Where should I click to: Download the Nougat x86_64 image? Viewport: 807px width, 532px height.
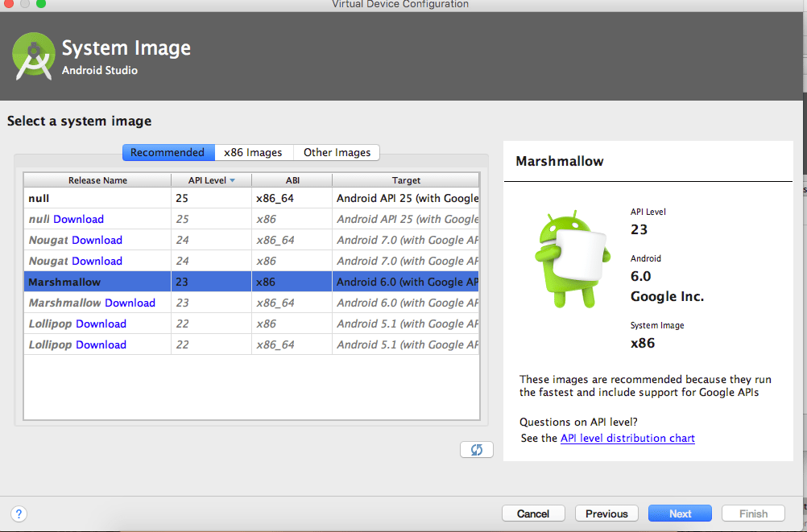[97, 241]
